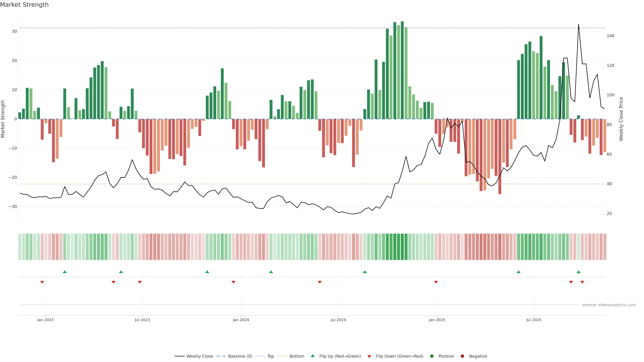Image resolution: width=644 pixels, height=362 pixels.
Task: Click the Jul 2024 x-axis label
Action: (338, 320)
